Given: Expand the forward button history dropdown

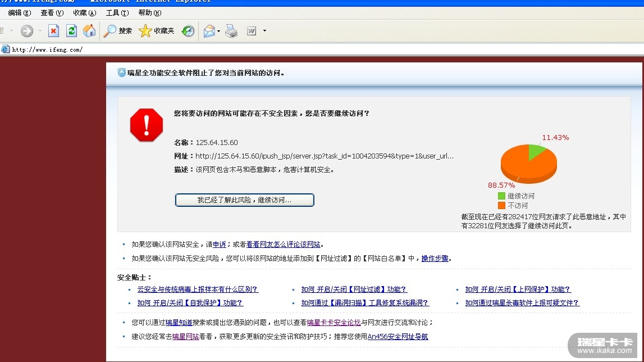Looking at the screenshot, I should [x=40, y=31].
